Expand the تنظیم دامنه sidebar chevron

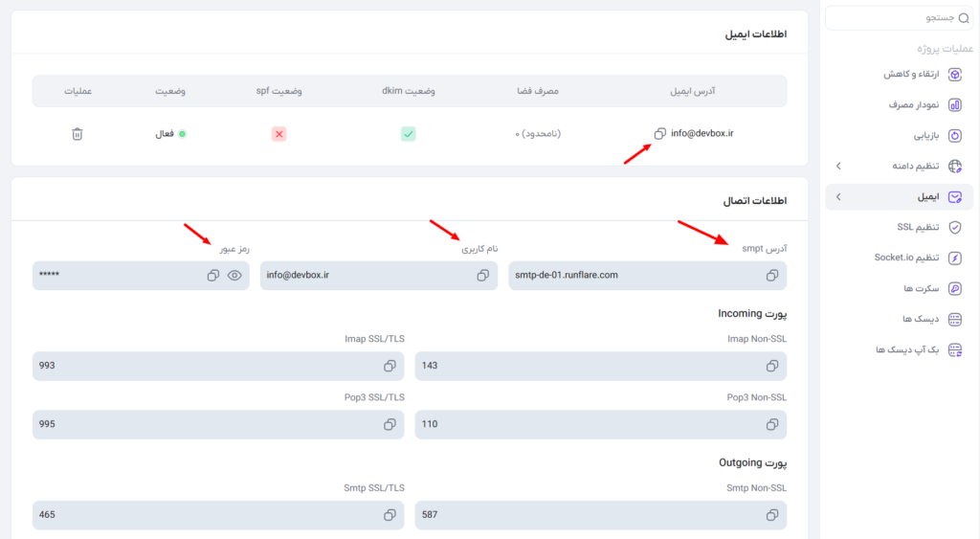click(838, 167)
